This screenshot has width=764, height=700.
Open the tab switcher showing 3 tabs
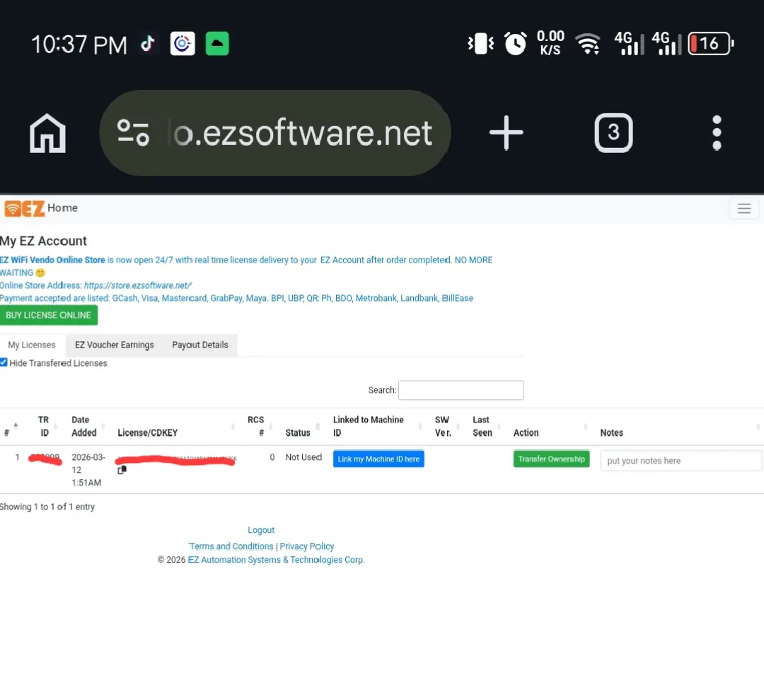[x=613, y=132]
